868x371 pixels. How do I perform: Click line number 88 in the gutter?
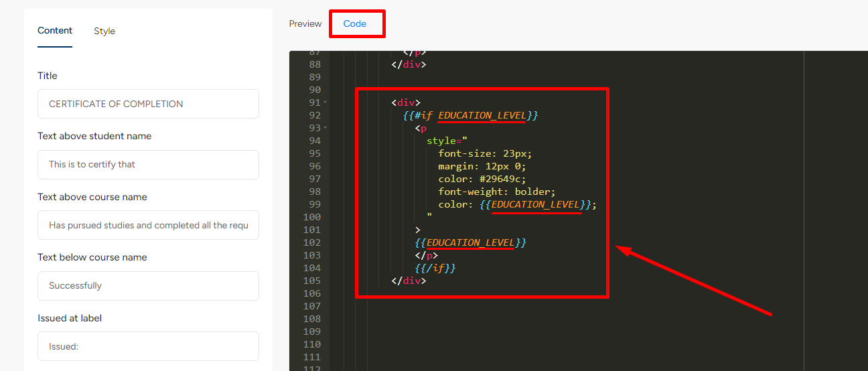(x=315, y=64)
